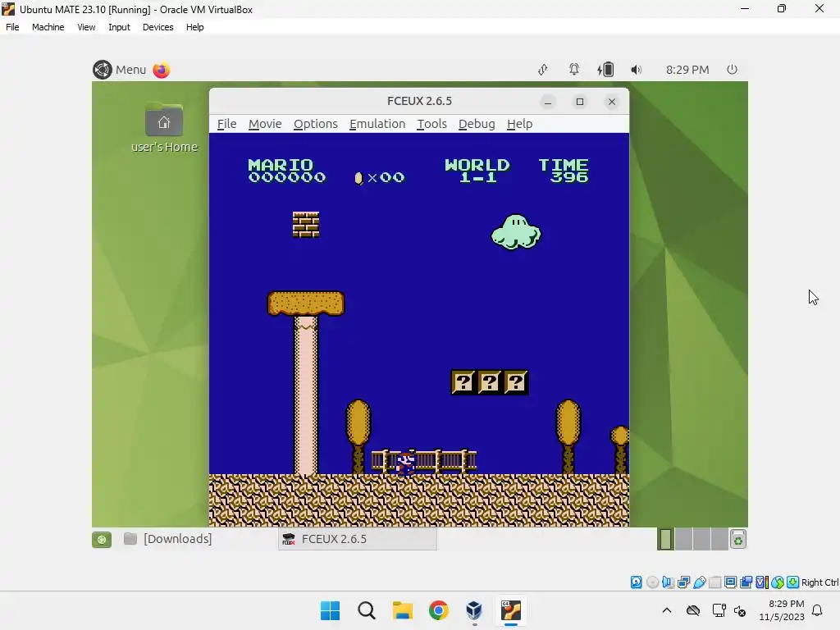The height and width of the screenshot is (630, 840).
Task: Open the Windows Start button
Action: [330, 610]
